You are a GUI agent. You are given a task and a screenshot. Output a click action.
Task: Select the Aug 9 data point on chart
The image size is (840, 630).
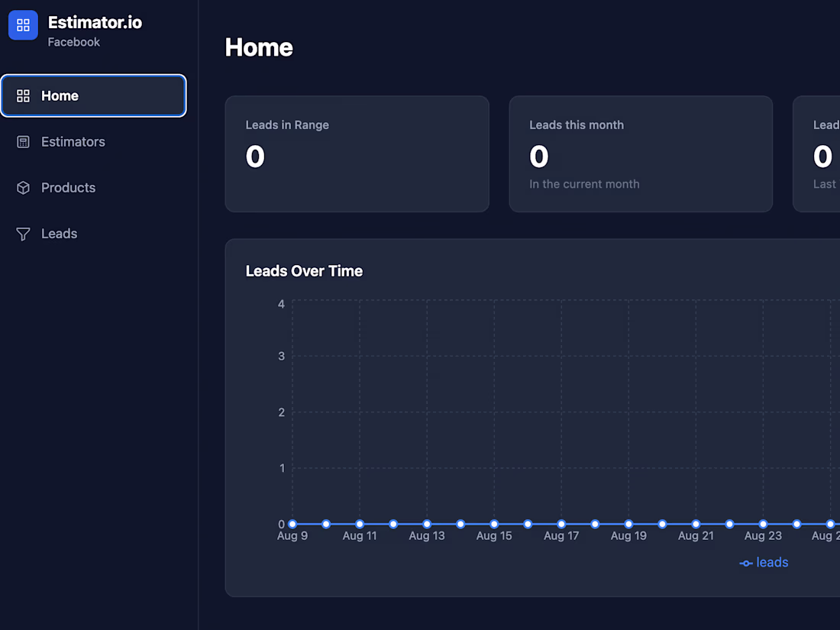point(292,525)
